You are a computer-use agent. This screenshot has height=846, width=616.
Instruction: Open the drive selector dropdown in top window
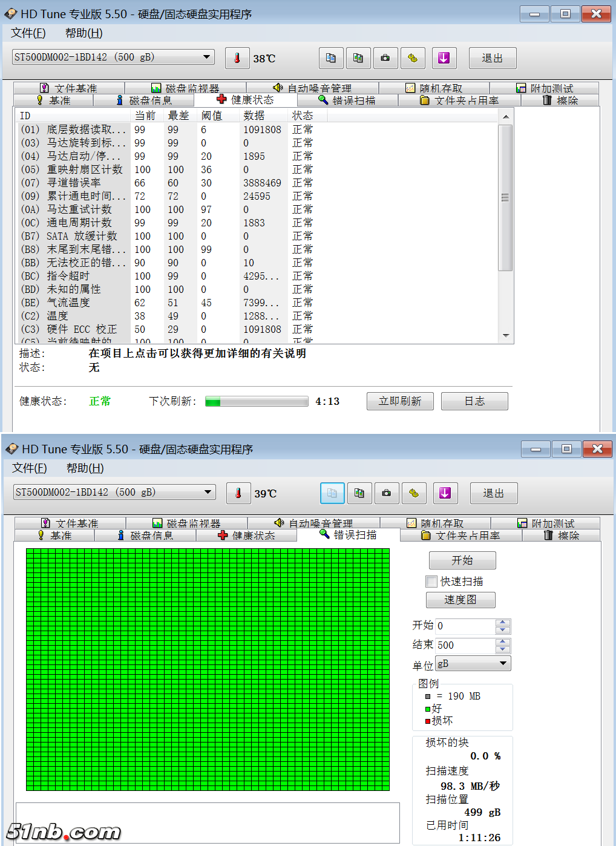tap(206, 57)
